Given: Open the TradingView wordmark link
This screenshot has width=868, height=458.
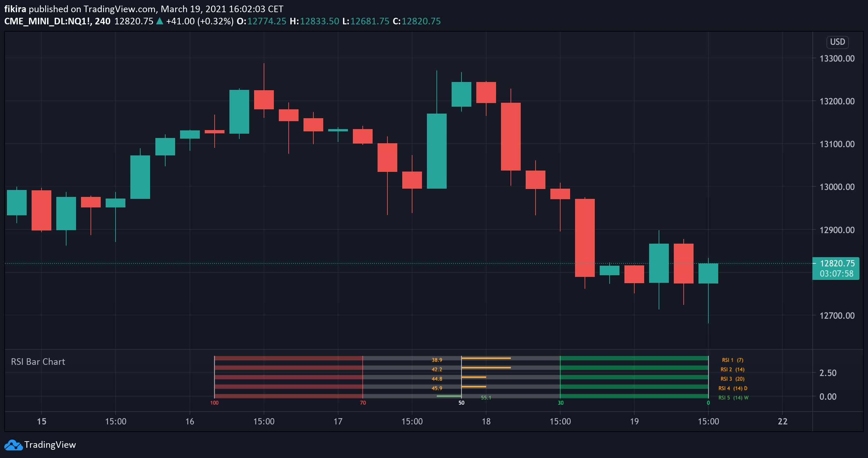Looking at the screenshot, I should coord(50,445).
